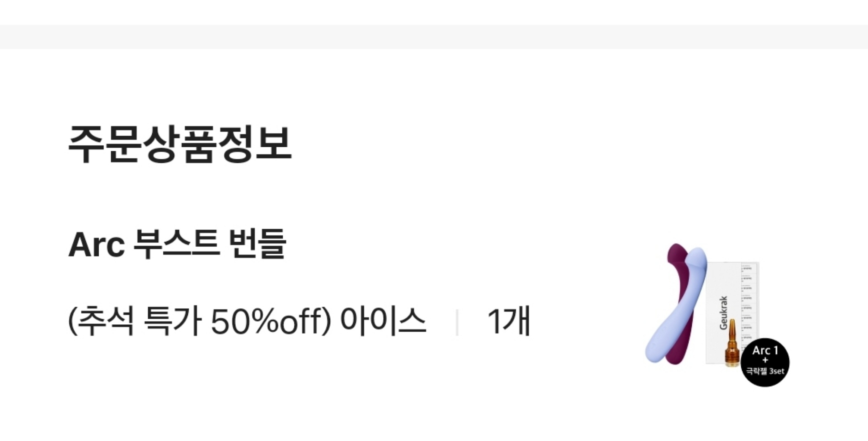Click the gray divider bar at top
868x441 pixels.
434,37
